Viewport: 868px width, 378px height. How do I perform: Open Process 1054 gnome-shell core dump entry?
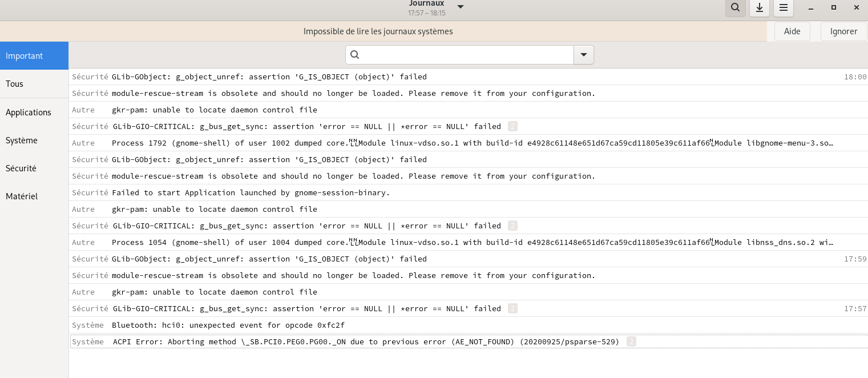coord(469,242)
